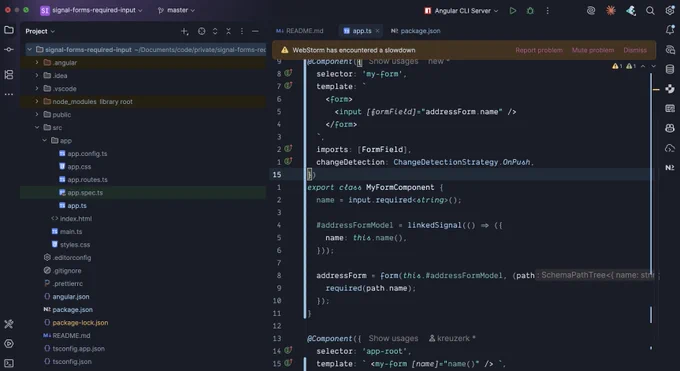Select opened file with target icon
The image size is (680, 371).
202,31
